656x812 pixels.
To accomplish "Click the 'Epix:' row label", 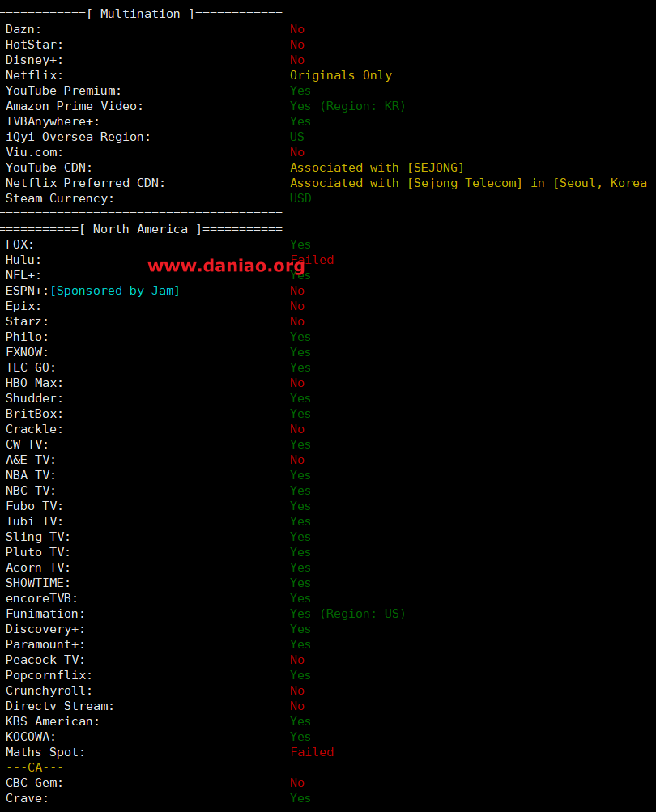I will 23,307.
